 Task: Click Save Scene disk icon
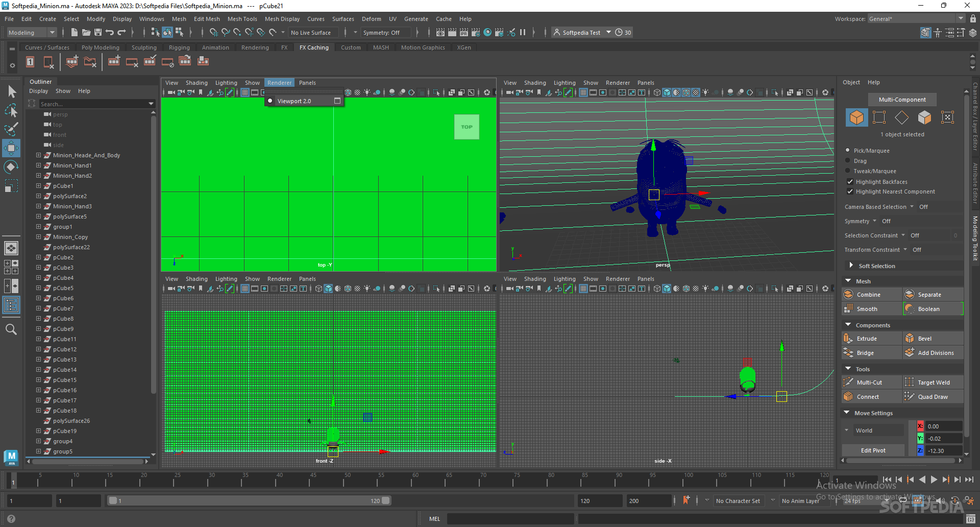(x=98, y=32)
